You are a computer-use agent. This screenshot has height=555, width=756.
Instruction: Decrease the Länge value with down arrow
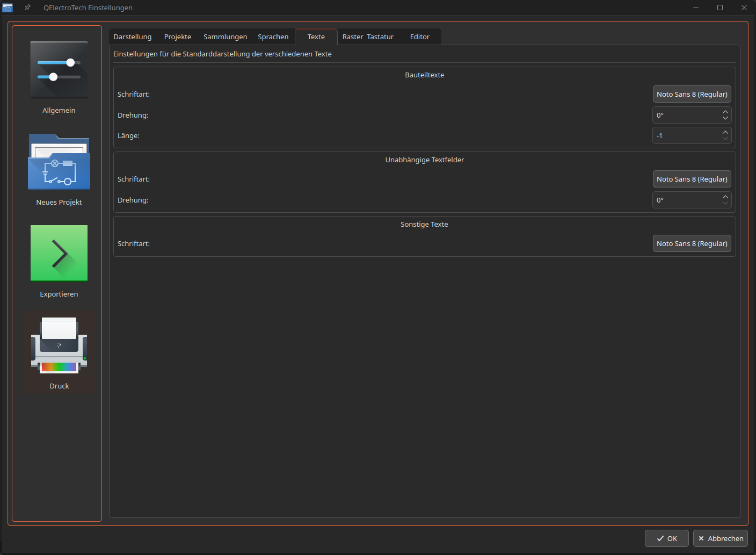tap(725, 139)
